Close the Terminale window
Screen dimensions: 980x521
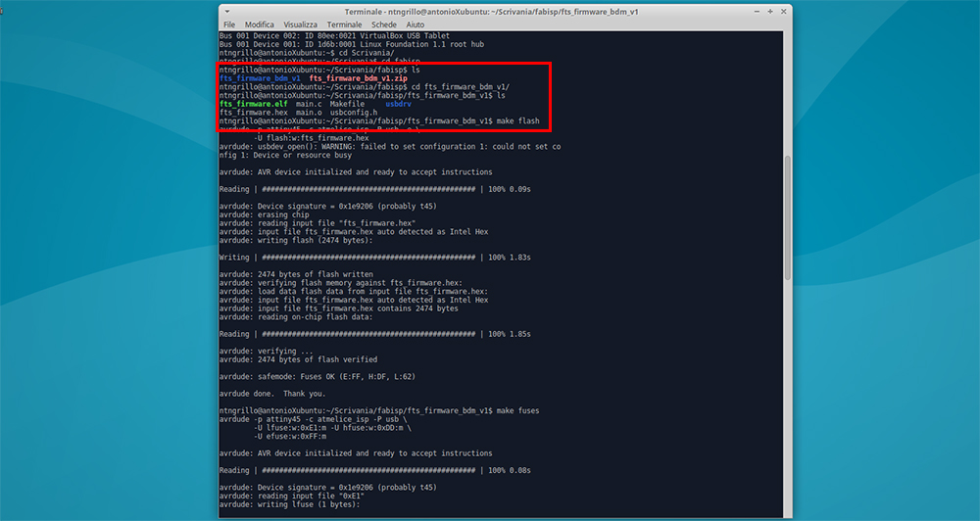point(783,11)
